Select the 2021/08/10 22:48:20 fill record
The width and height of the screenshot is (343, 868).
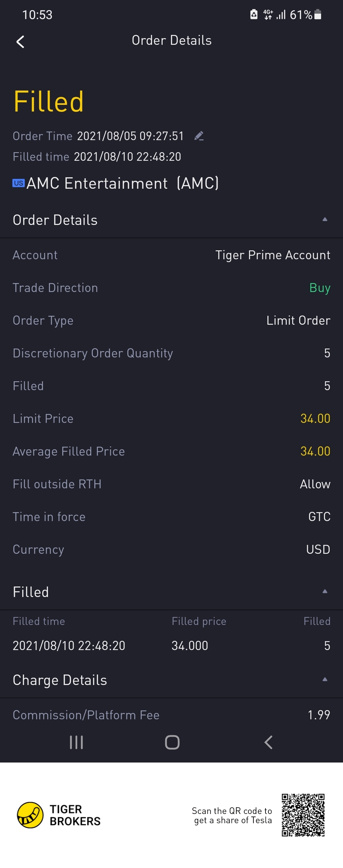coord(171,646)
